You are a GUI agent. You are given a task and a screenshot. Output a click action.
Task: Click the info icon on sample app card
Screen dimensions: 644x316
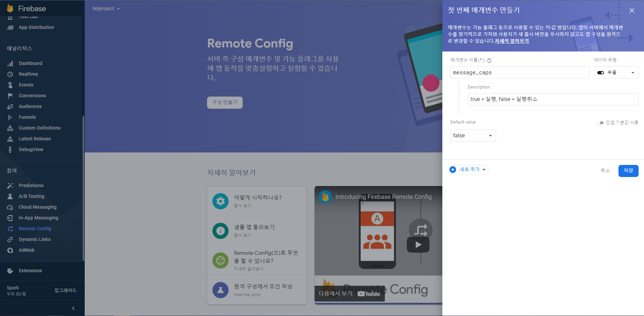(220, 231)
